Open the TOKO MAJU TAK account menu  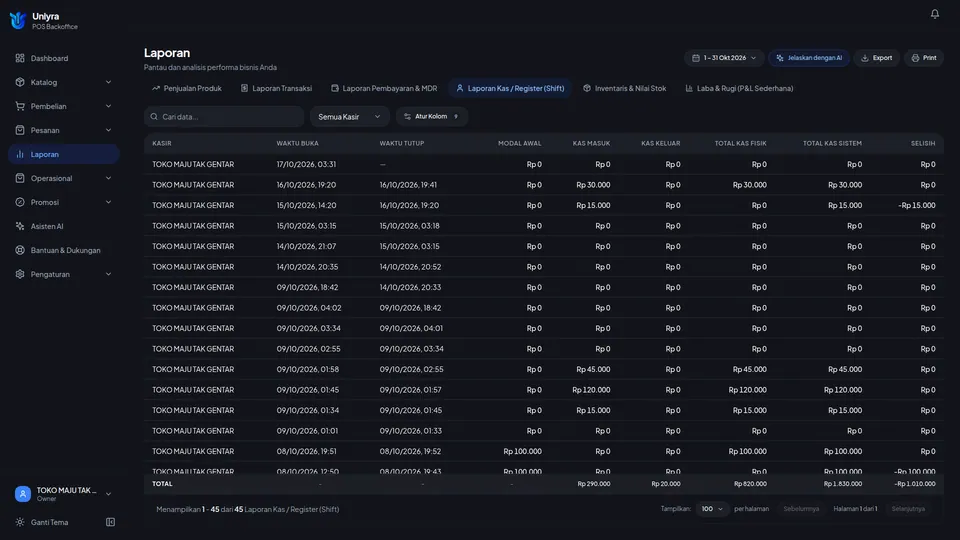point(64,494)
